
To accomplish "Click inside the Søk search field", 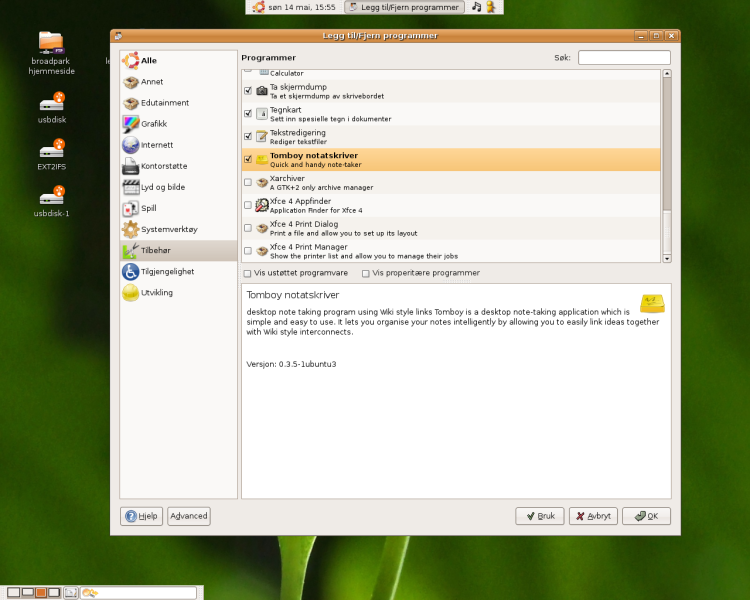I will click(x=624, y=58).
